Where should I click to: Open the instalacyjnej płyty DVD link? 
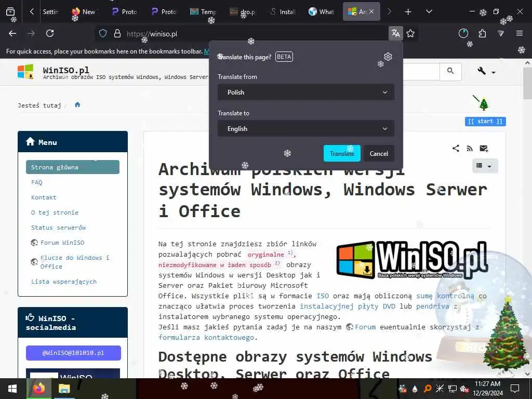click(348, 307)
